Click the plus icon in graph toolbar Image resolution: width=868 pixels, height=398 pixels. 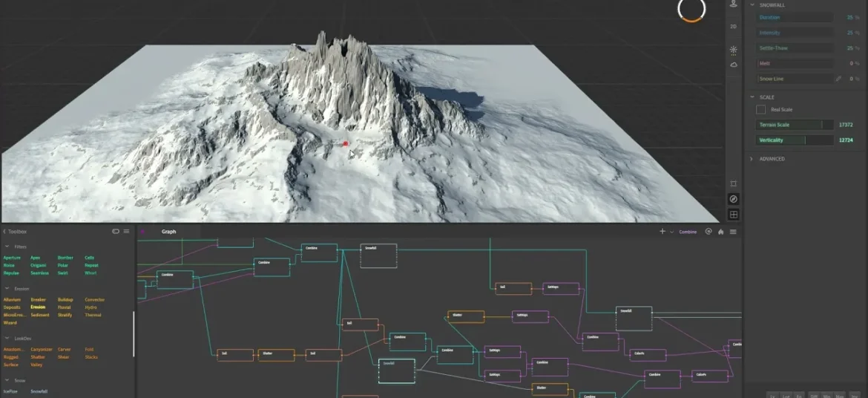pyautogui.click(x=662, y=231)
